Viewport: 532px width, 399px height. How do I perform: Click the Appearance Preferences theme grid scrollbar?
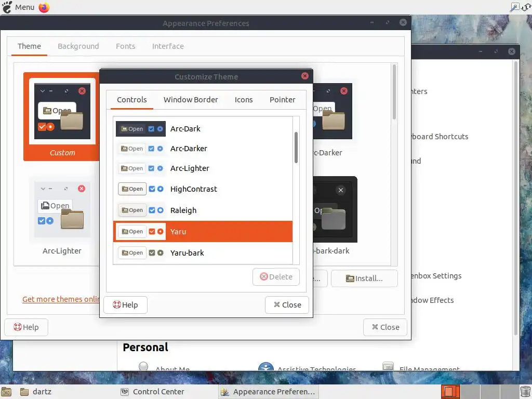(394, 91)
